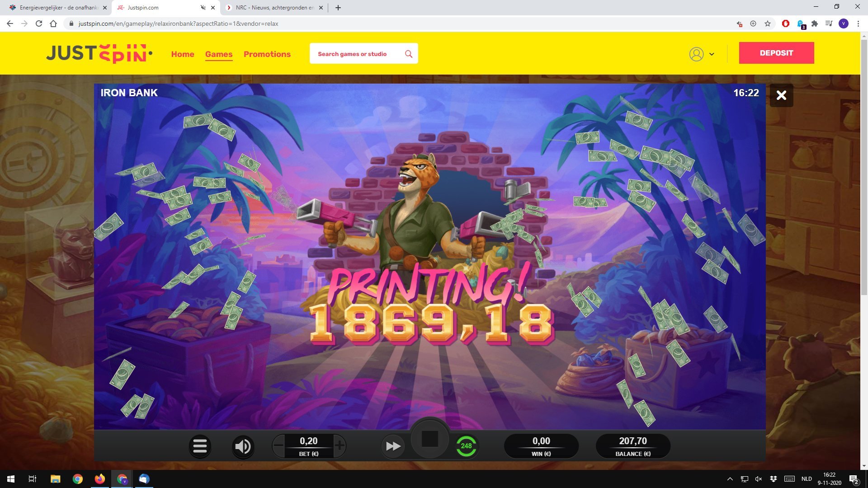Open the Chrome profile avatar
The width and height of the screenshot is (868, 488).
844,23
